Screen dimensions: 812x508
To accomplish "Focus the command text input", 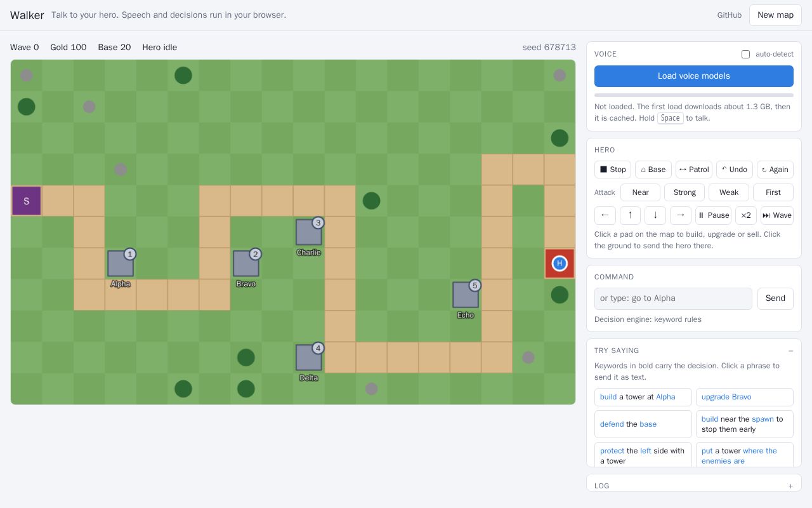I will pos(673,298).
